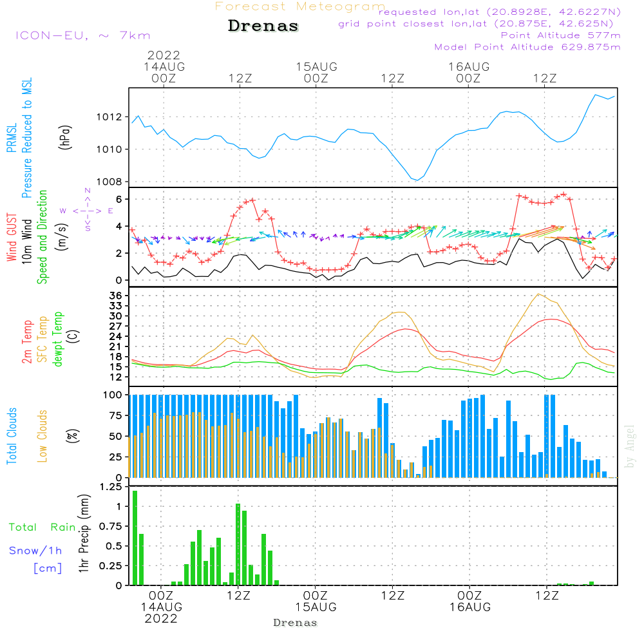Click the '[cm]' unit label
Screen dimensions: 644x644
click(x=48, y=569)
